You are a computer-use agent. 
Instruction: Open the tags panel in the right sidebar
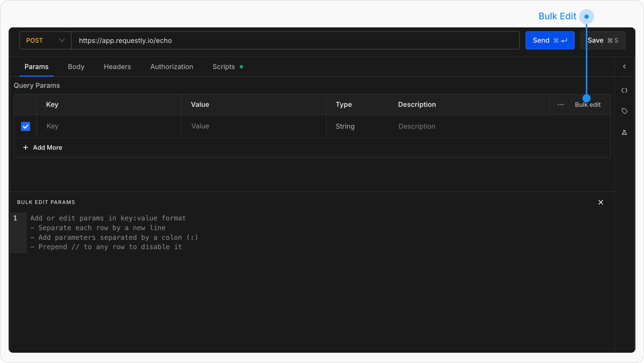coord(624,111)
